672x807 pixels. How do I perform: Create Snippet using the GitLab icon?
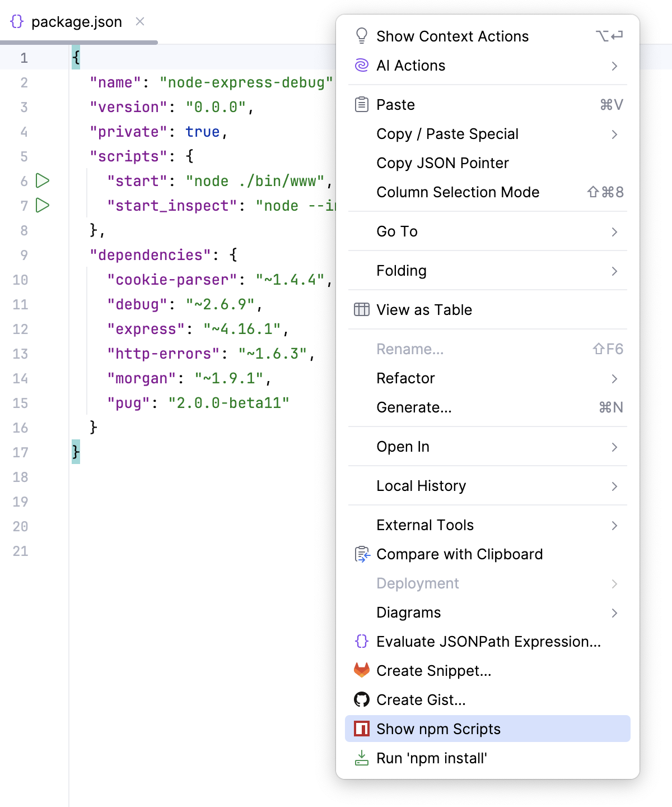(362, 670)
